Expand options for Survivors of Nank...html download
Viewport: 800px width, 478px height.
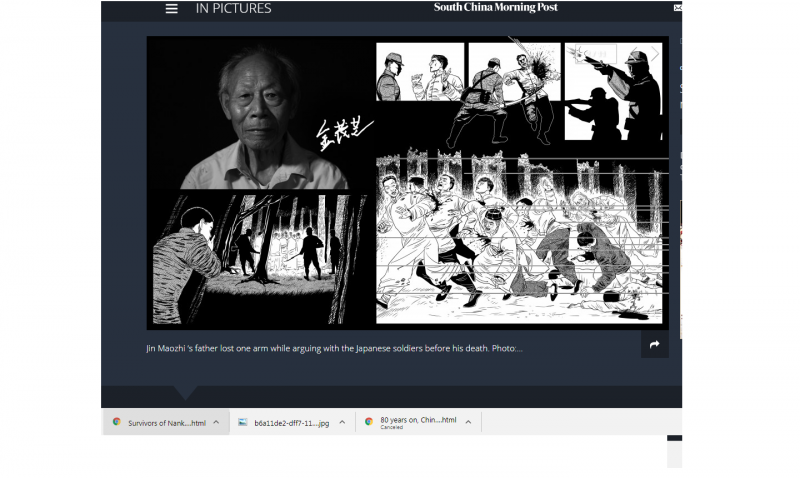216,422
